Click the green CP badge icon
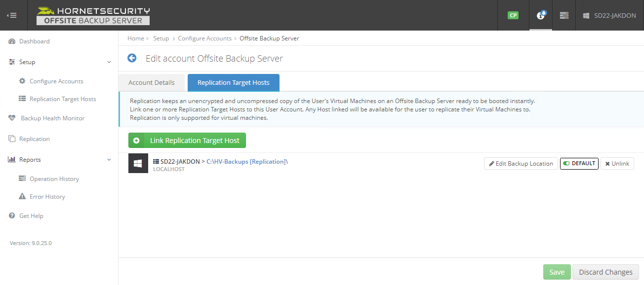Viewport: 644px width, 285px height. [x=513, y=15]
